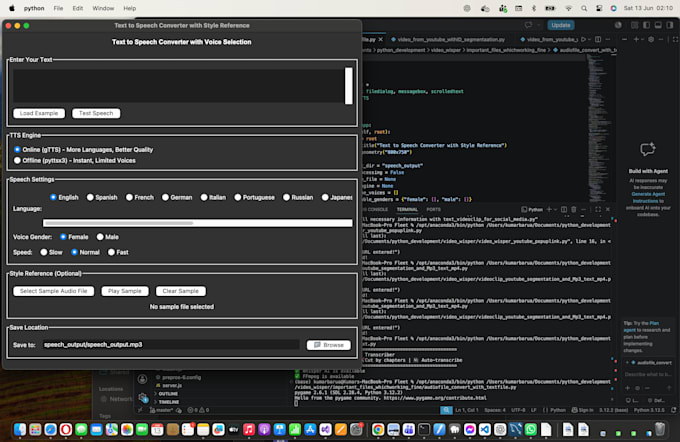Click the text area vertical scrollbar
680x442 pixels.
click(x=349, y=85)
